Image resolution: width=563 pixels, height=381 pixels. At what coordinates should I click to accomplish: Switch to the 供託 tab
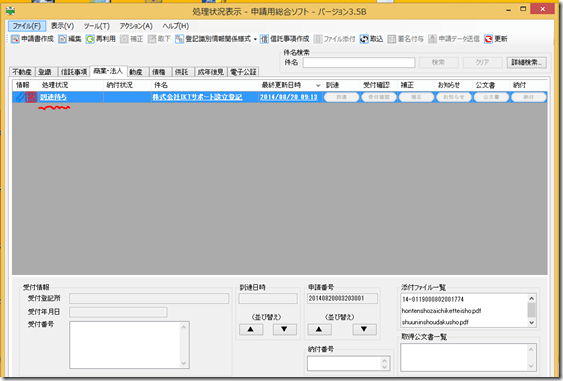coord(182,72)
